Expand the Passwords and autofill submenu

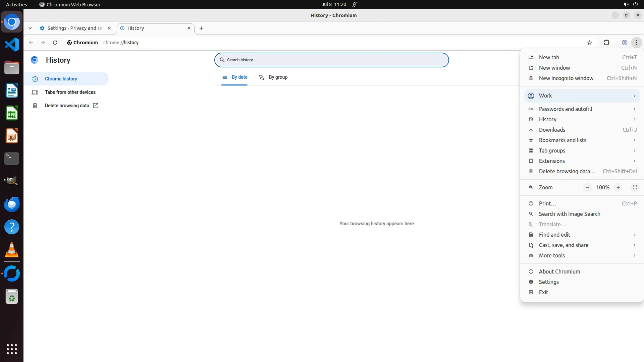[582, 109]
